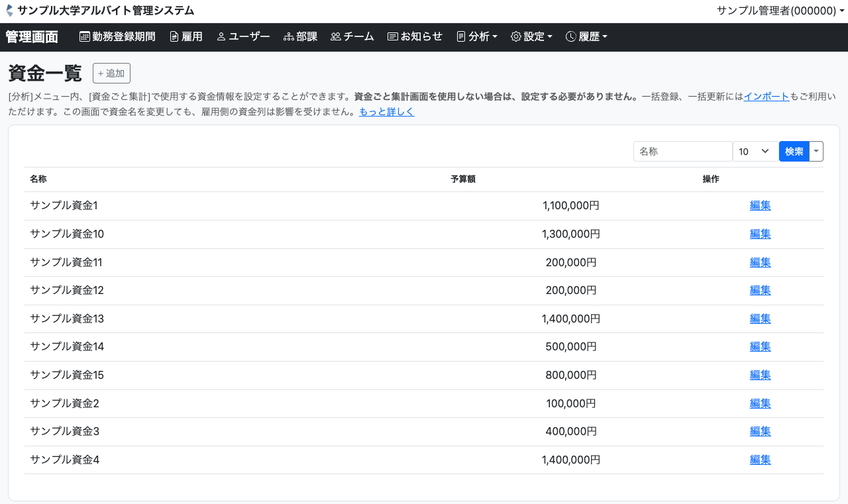Click the gear icon for 設定
The image size is (848, 504).
[x=515, y=37]
